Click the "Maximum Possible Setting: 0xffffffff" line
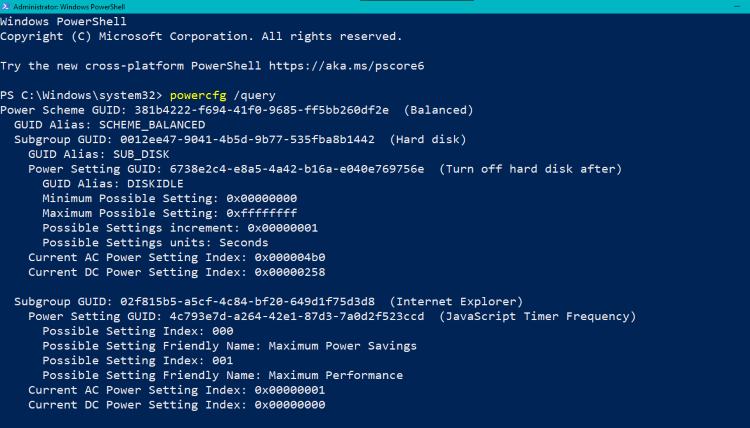Screen dimensions: 750x428 (169, 213)
